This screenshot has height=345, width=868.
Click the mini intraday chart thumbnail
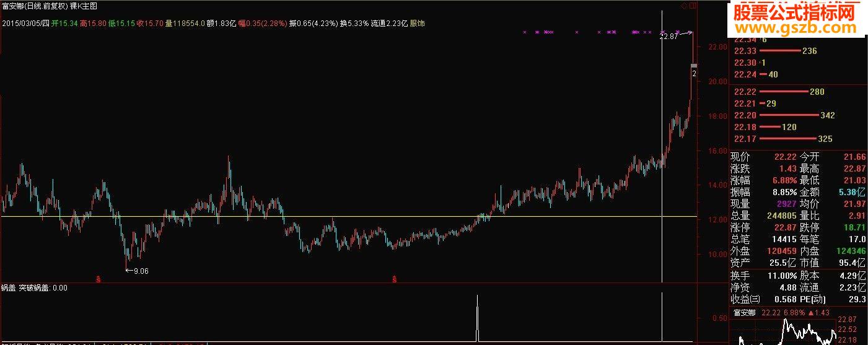coord(783,331)
